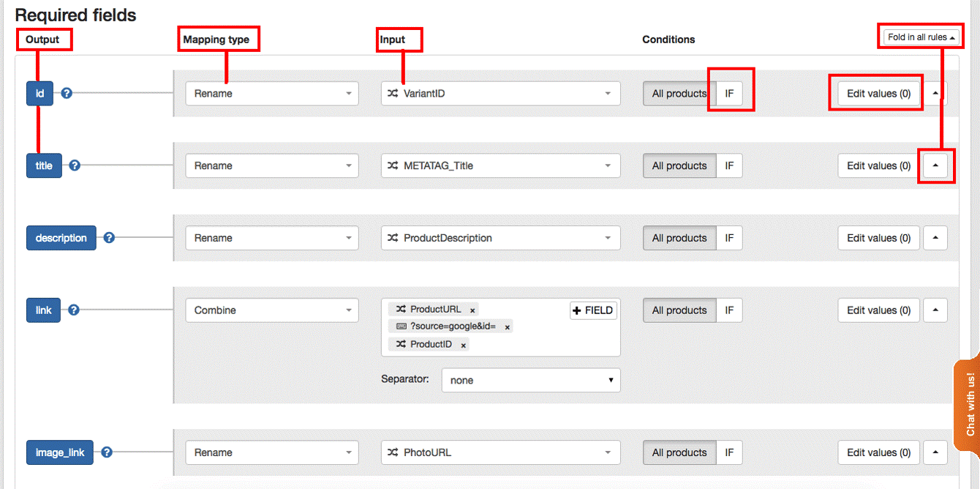Collapse the description rule with arrow button

pos(935,238)
